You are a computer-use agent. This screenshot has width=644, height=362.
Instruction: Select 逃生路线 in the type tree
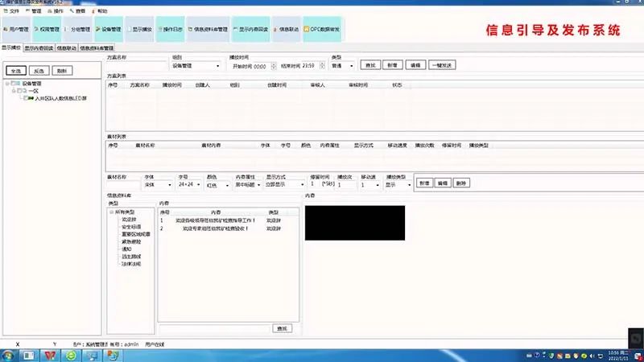coord(131,257)
